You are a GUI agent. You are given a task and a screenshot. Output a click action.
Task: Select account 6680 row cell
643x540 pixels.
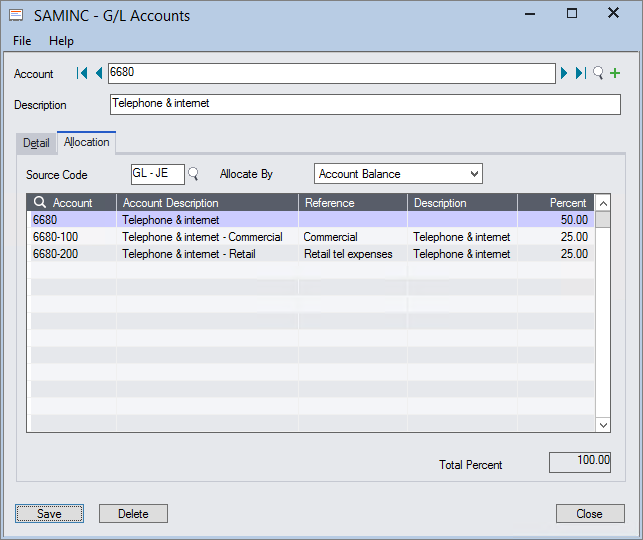click(73, 220)
